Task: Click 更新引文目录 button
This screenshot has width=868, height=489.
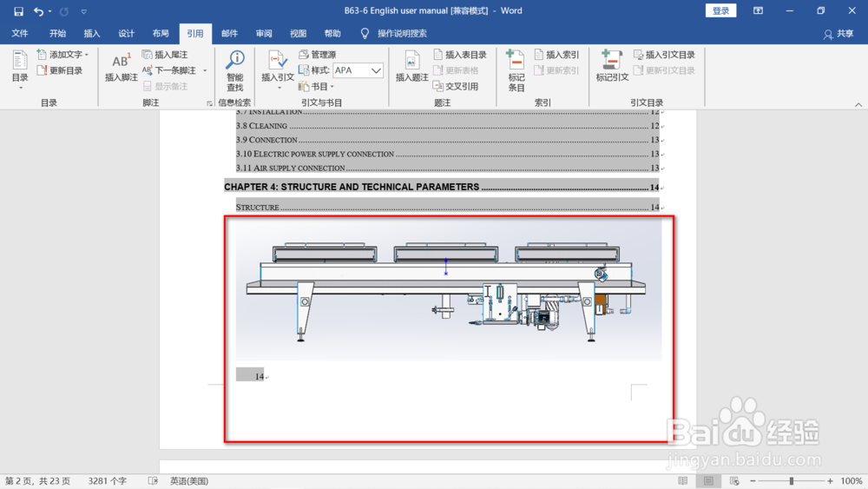Action: (664, 70)
